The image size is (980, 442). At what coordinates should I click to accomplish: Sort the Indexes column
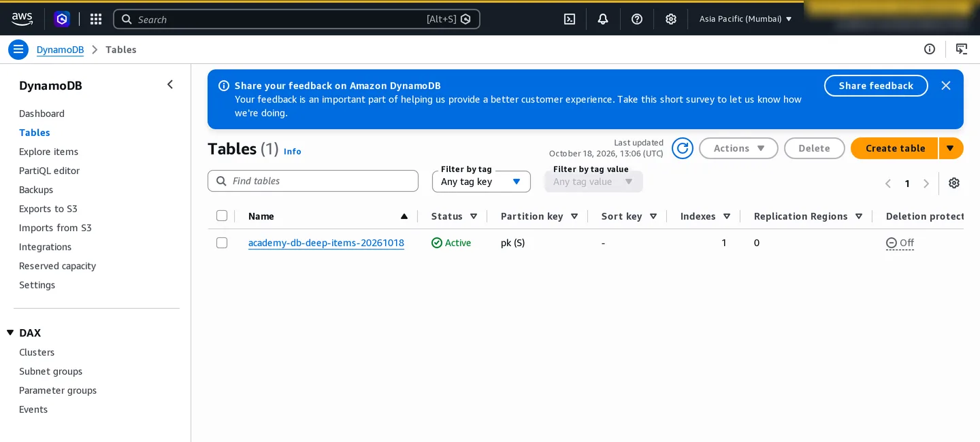(727, 216)
